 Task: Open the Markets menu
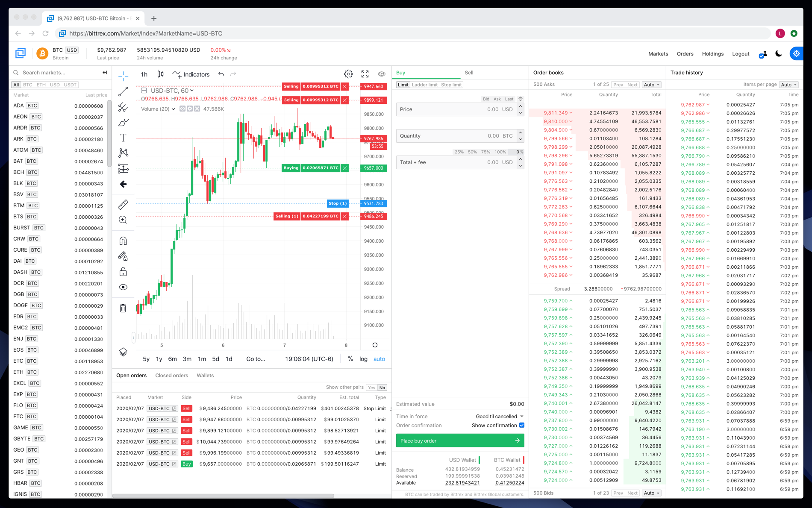coord(658,54)
